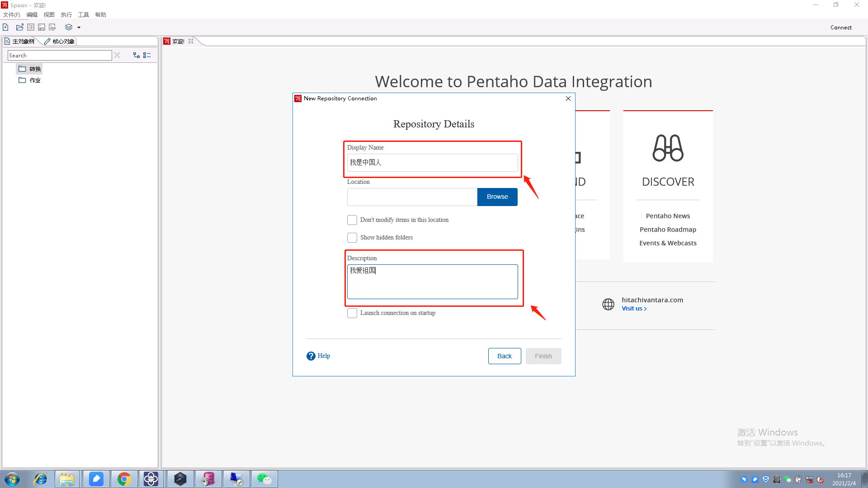Viewport: 868px width, 488px height.
Task: Click the globe icon beside hitachivantara.com
Action: click(608, 304)
